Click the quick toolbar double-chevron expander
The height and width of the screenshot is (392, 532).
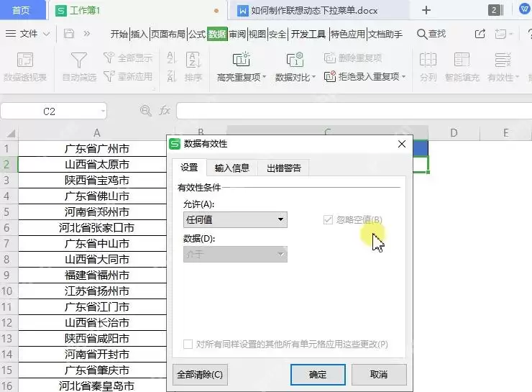coord(87,34)
